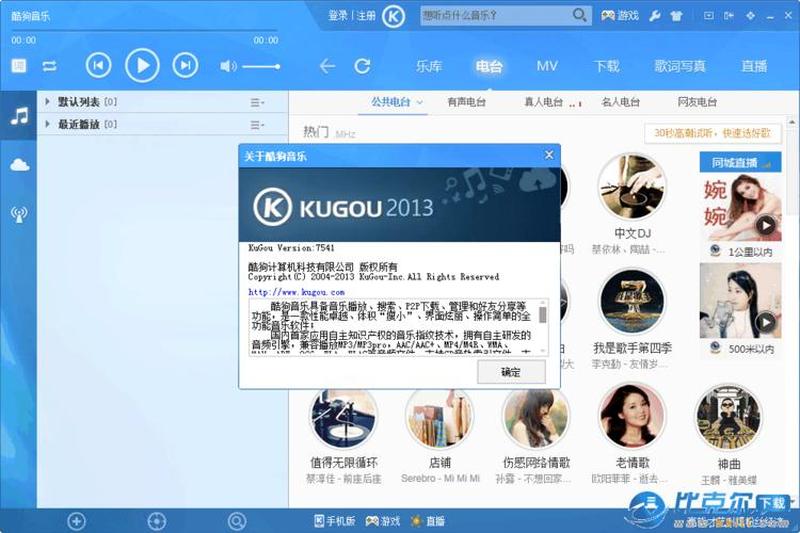Play the 1公里以内 live stream video
Image resolution: width=800 pixels, height=533 pixels.
765,225
